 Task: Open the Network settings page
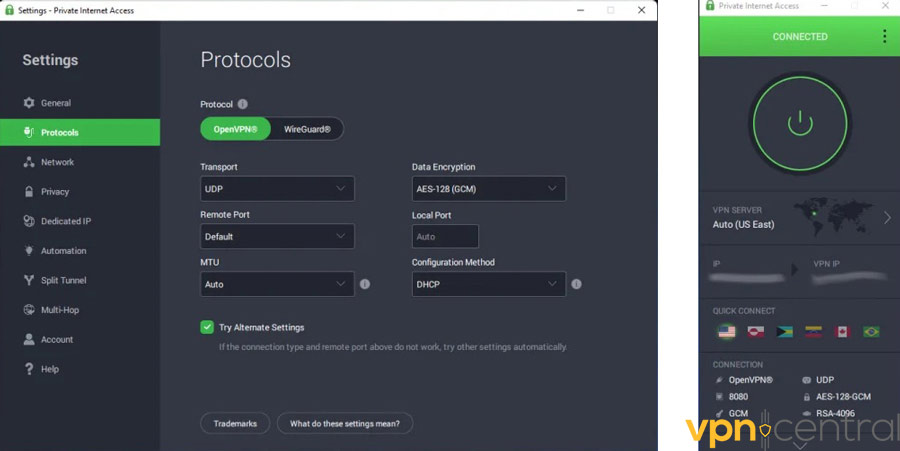80,162
